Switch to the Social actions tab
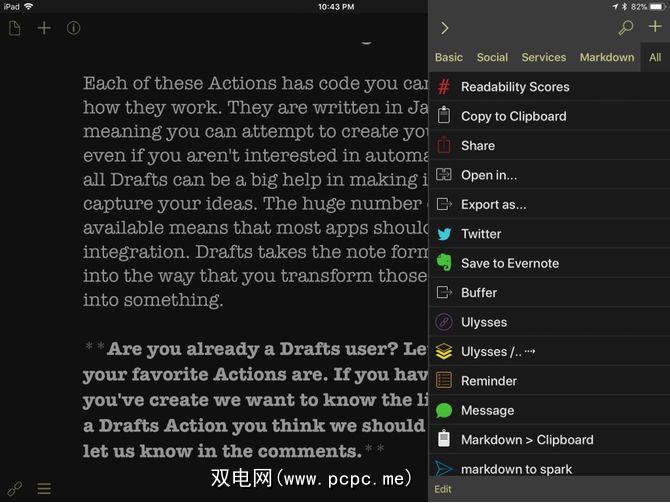 click(492, 57)
